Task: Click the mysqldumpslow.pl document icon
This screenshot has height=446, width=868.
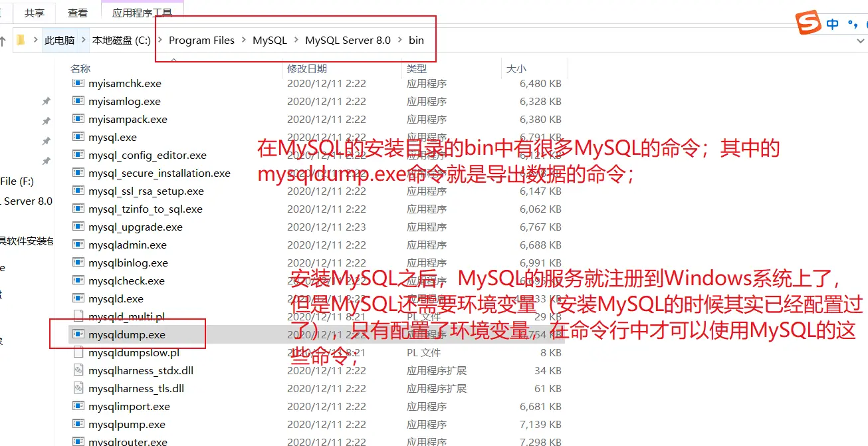Action: tap(78, 353)
